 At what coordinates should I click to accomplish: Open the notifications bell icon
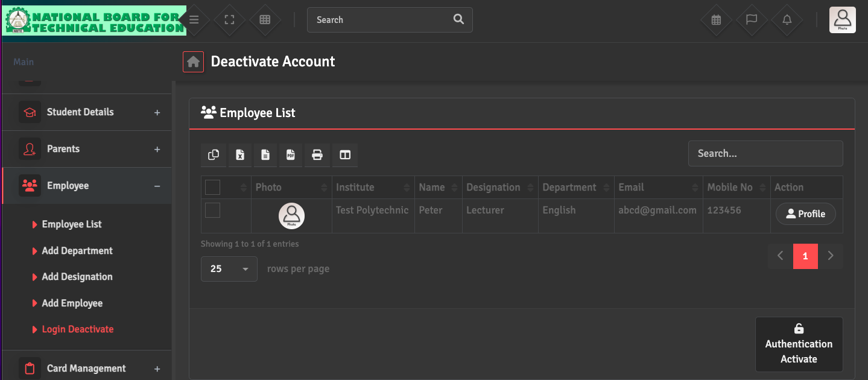click(787, 20)
